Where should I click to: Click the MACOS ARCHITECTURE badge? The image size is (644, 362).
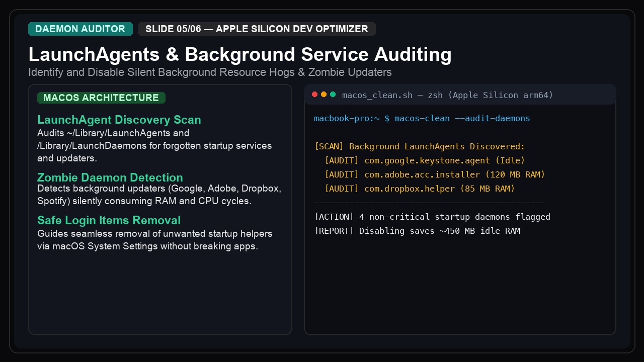point(101,98)
